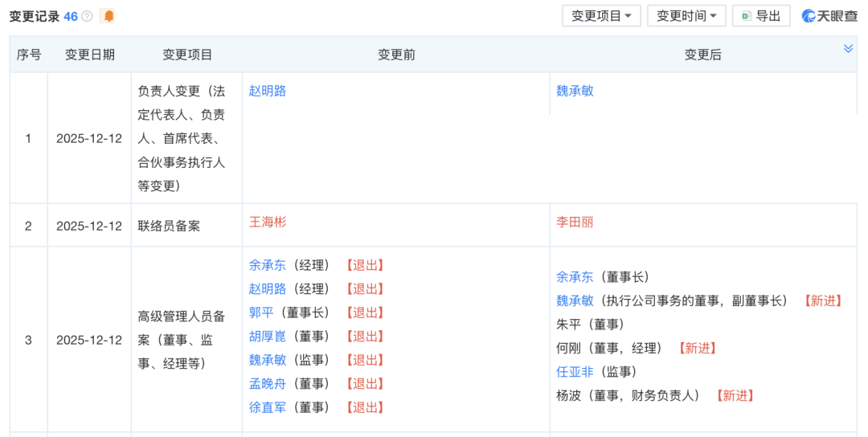Expand the table with double chevron icon
The image size is (868, 437).
(x=848, y=49)
